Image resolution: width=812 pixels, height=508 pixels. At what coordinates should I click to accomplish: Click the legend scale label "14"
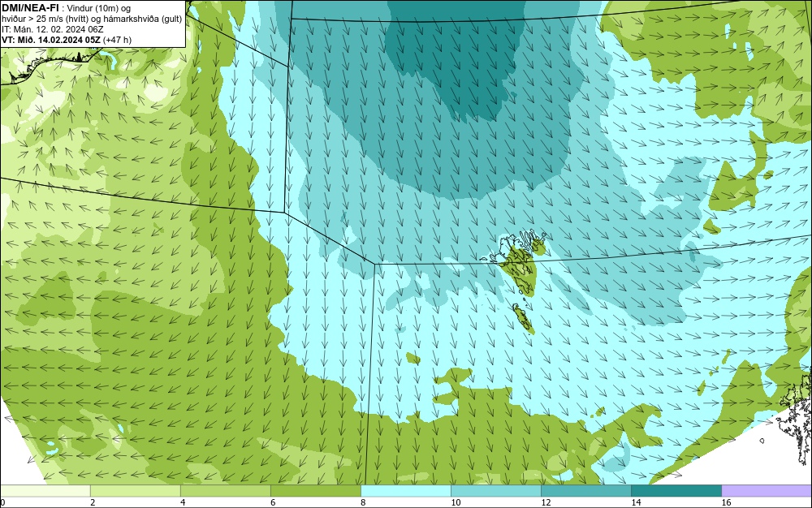pyautogui.click(x=636, y=503)
